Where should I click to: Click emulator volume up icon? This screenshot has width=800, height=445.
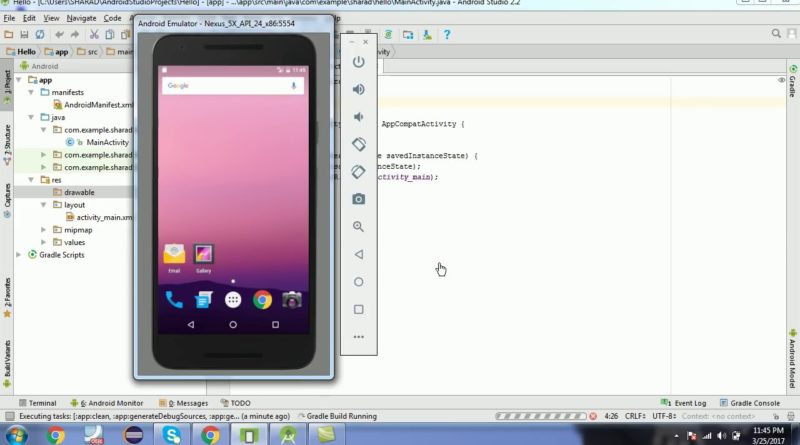point(359,89)
